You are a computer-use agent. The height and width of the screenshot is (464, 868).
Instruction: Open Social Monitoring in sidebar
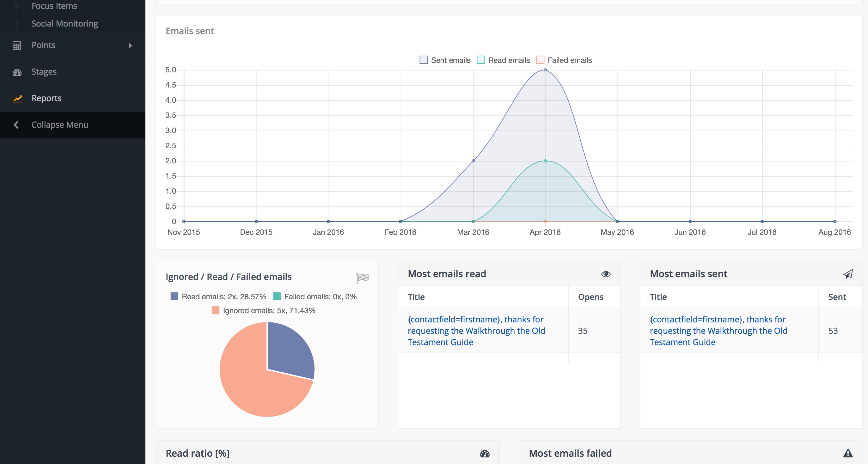click(x=65, y=24)
